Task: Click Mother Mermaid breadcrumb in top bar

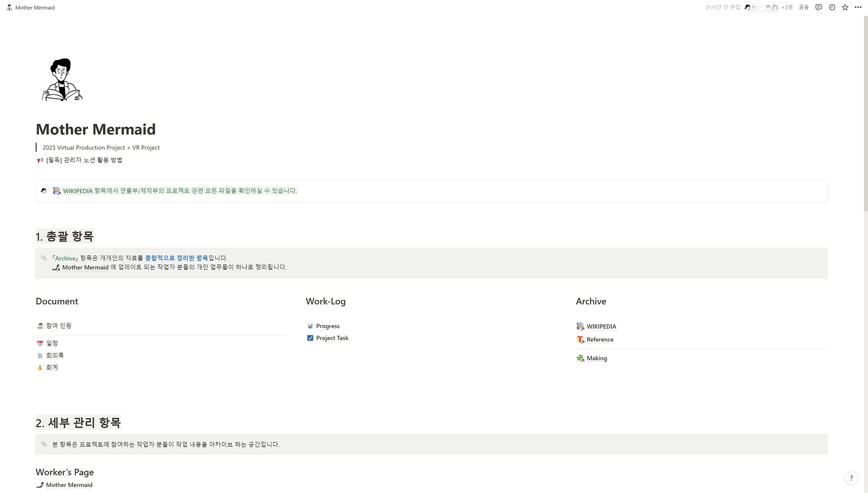Action: pos(35,8)
